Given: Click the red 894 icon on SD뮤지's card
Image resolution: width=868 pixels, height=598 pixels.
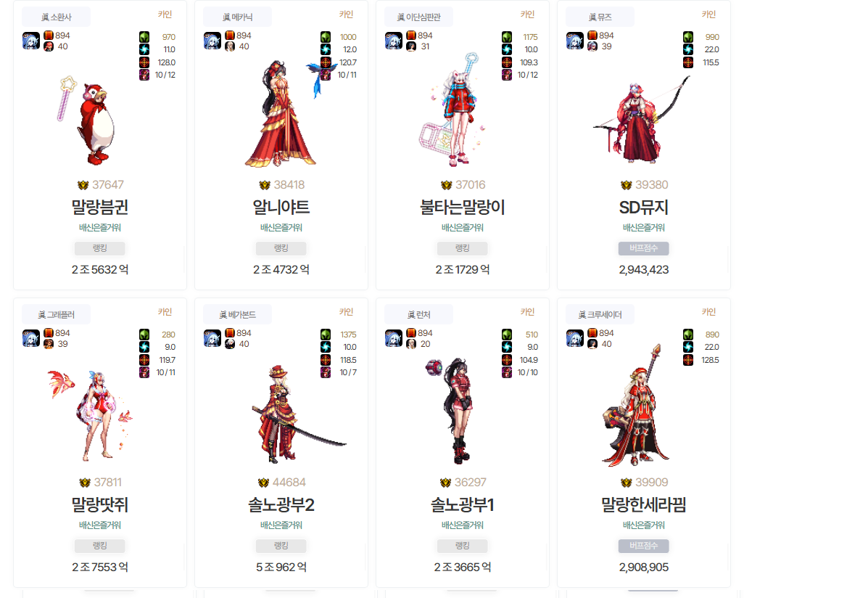Looking at the screenshot, I should (592, 36).
